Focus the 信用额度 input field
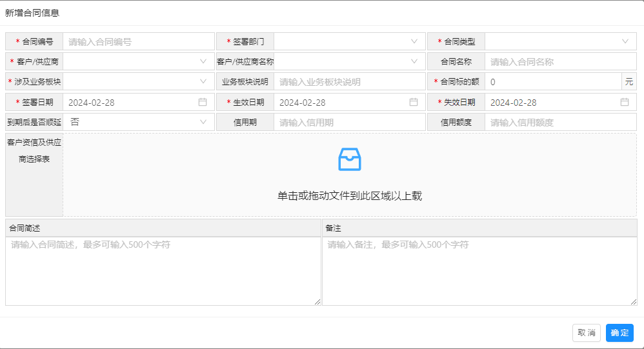Viewport: 644px width, 349px height. [x=560, y=123]
